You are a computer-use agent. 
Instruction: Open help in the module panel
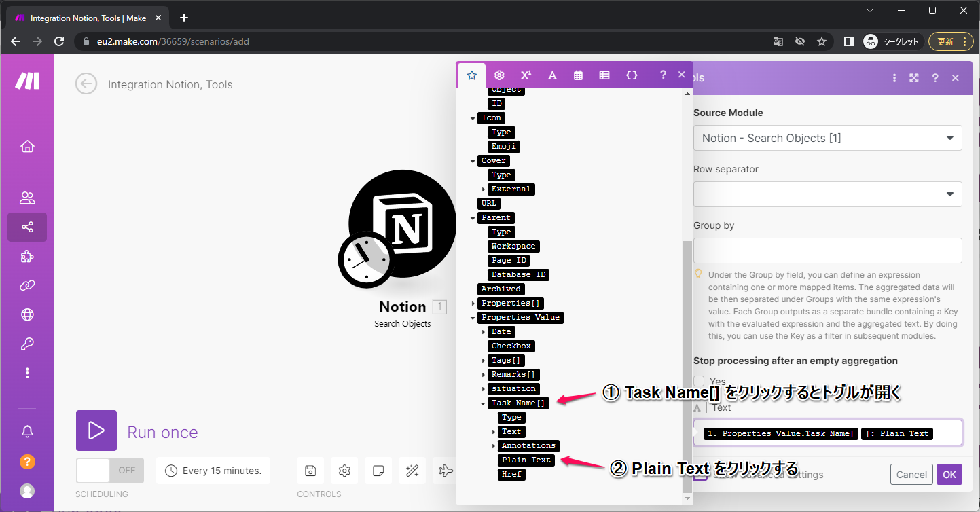[935, 78]
